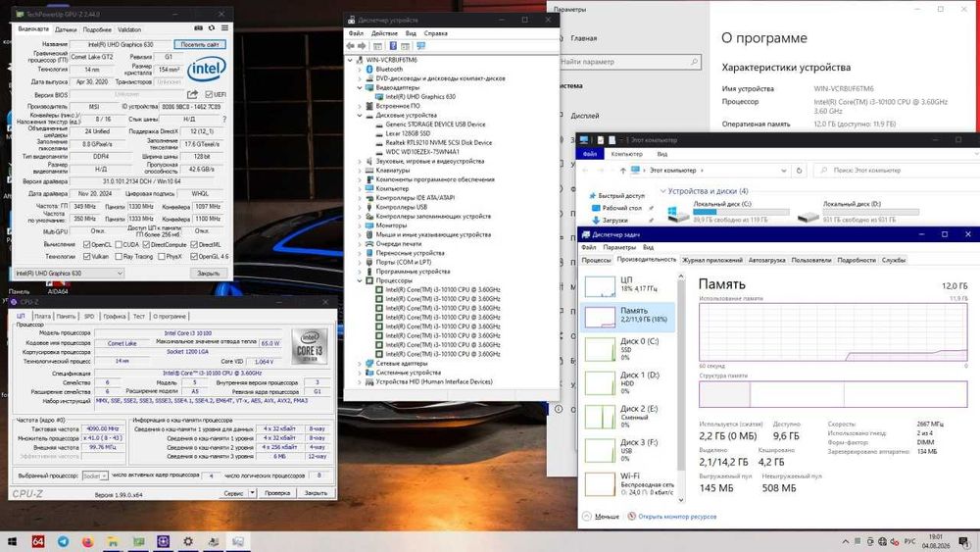Image resolution: width=980 pixels, height=552 pixels.
Task: Click the Windows Start button
Action: tap(13, 541)
